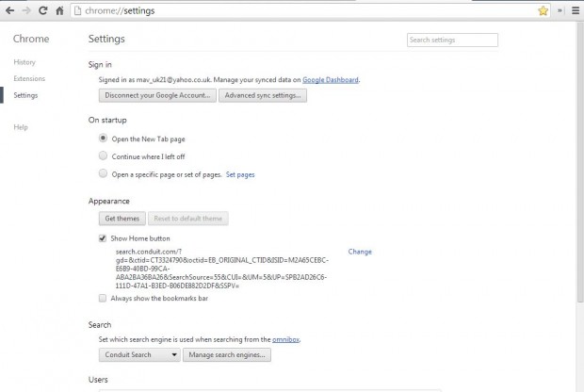Screen dimensions: 584x392
Task: Click the browser Back arrow
Action: [x=10, y=10]
